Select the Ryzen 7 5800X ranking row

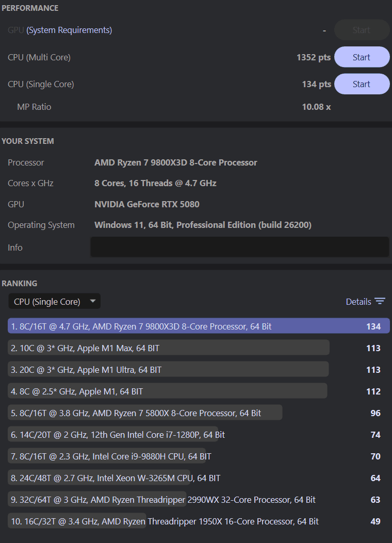point(199,413)
